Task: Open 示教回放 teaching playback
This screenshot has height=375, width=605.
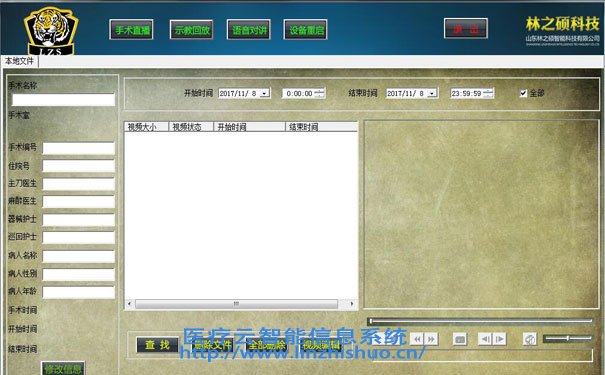Action: pyautogui.click(x=191, y=30)
